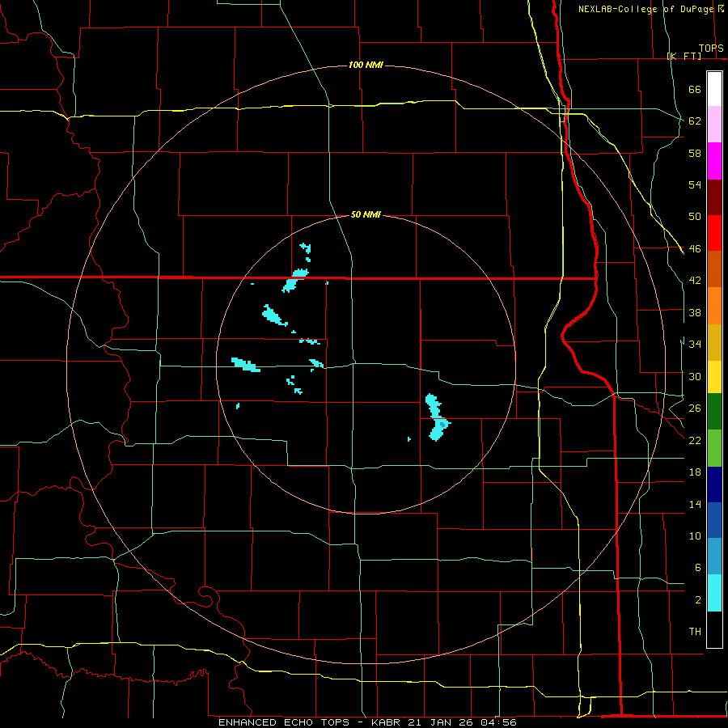728x728 pixels.
Task: Click the light green legend swatch
Action: (714, 448)
